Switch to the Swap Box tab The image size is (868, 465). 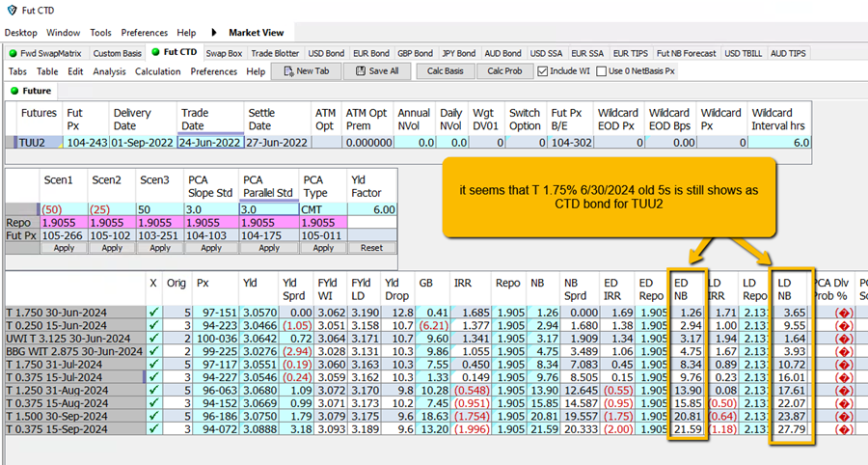coord(224,53)
